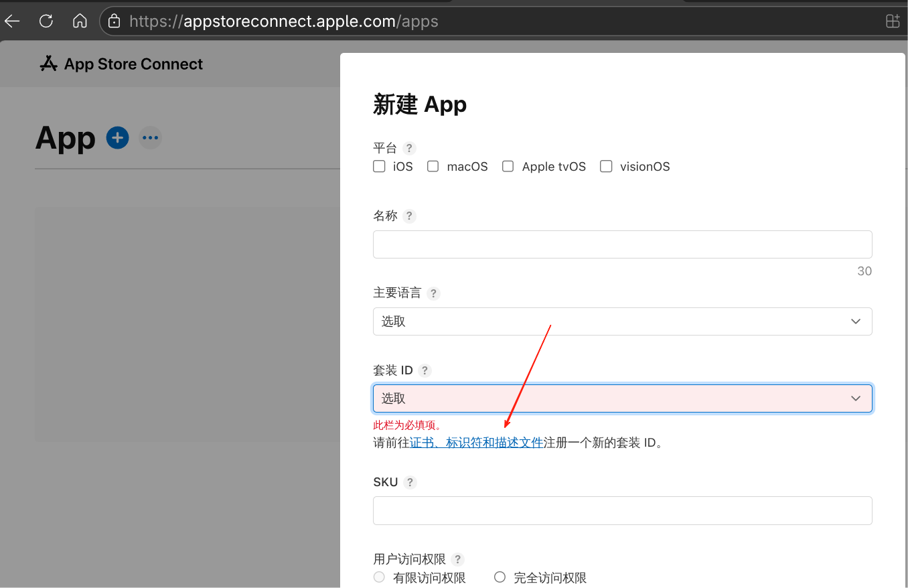
Task: Click the blue plus add app button
Action: (x=117, y=138)
